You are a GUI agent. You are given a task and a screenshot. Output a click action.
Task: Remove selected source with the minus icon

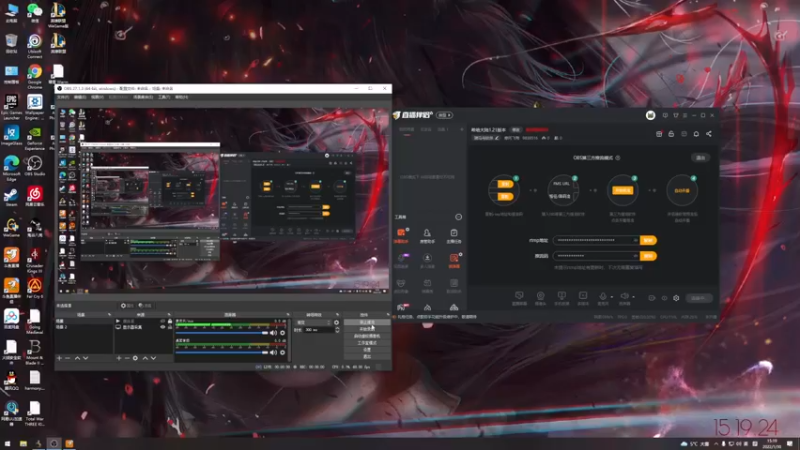(x=127, y=358)
